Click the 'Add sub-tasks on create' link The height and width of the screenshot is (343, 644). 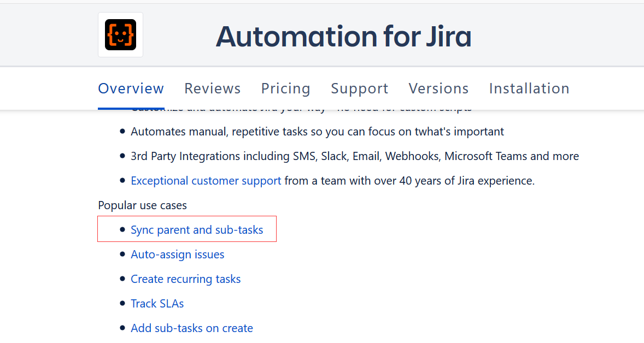(192, 328)
